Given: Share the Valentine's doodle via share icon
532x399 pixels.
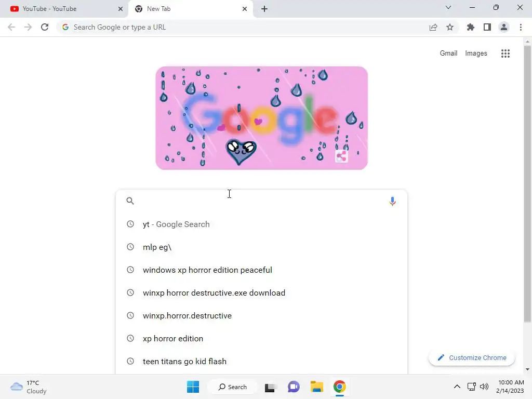Looking at the screenshot, I should [342, 156].
